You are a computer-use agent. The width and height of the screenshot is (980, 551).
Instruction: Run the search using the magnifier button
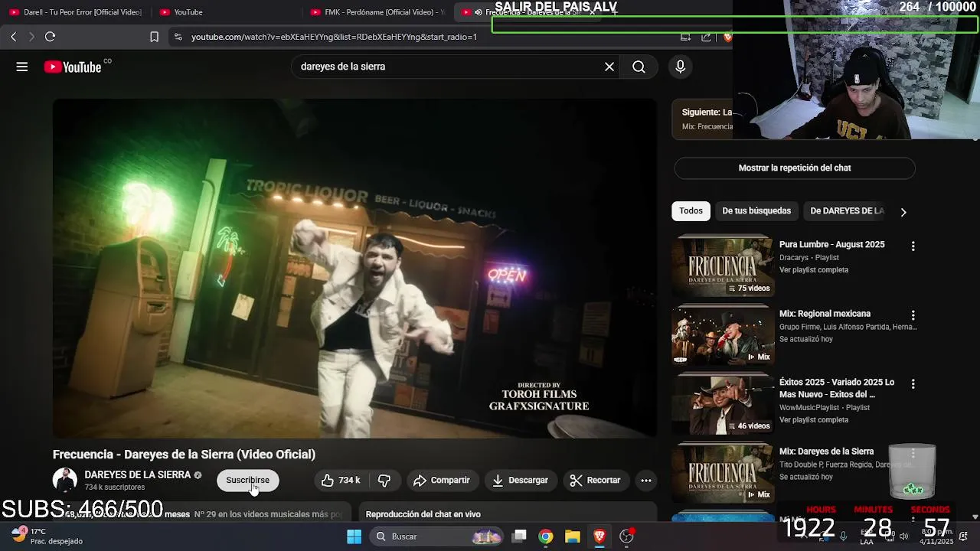tap(639, 67)
